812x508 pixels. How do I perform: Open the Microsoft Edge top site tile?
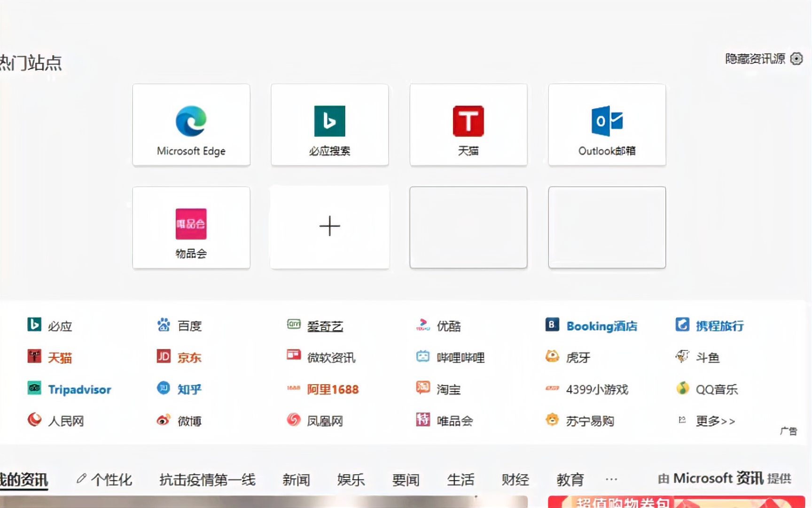(x=191, y=125)
